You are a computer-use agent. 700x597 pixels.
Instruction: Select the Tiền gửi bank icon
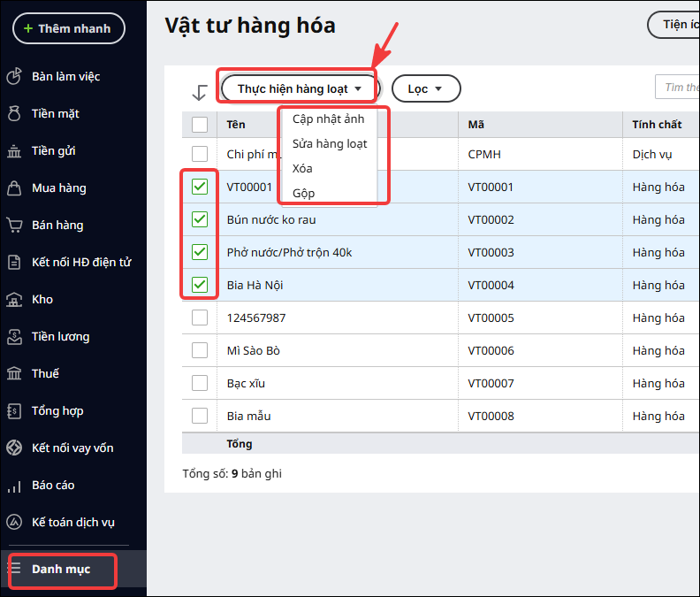coord(14,151)
